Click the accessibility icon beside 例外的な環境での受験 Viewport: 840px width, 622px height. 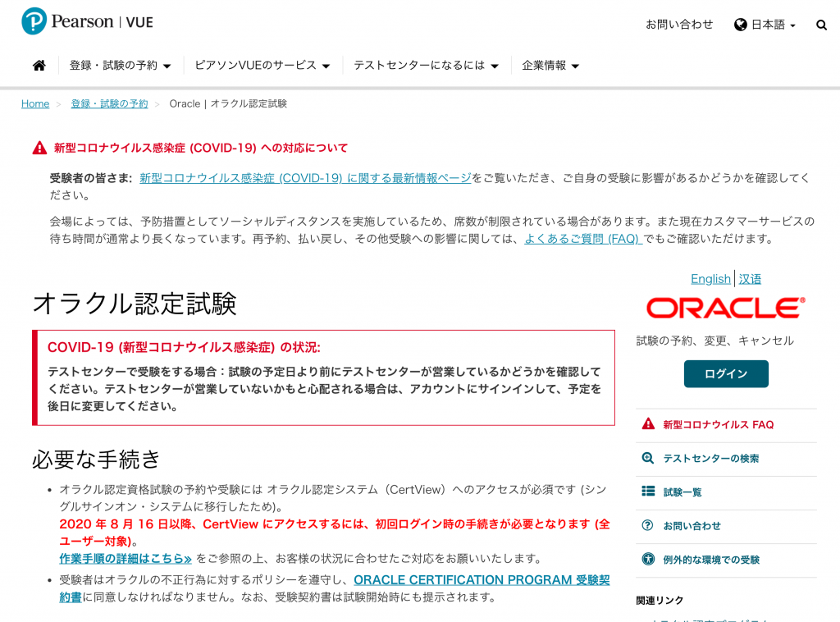[648, 560]
